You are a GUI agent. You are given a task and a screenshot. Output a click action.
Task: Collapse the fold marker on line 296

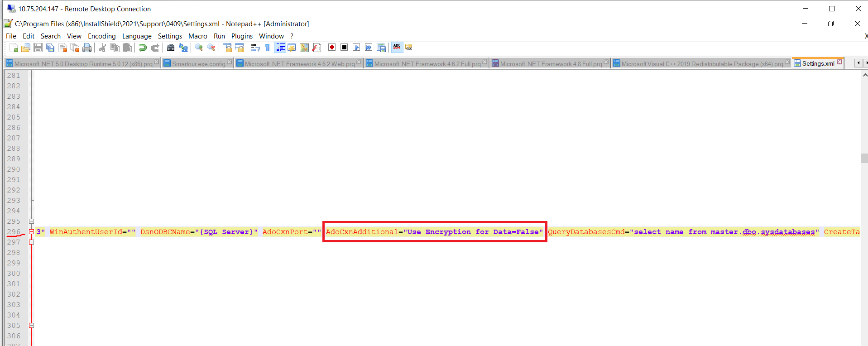point(32,232)
